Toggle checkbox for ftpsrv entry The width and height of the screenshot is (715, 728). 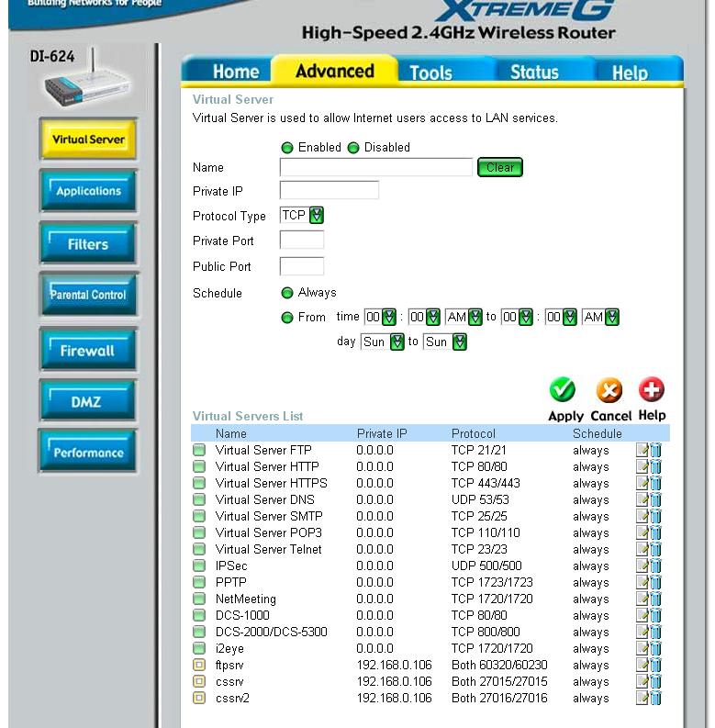(199, 665)
